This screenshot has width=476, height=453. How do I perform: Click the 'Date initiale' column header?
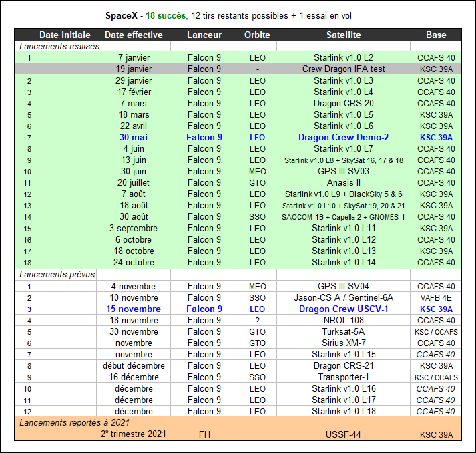[65, 35]
